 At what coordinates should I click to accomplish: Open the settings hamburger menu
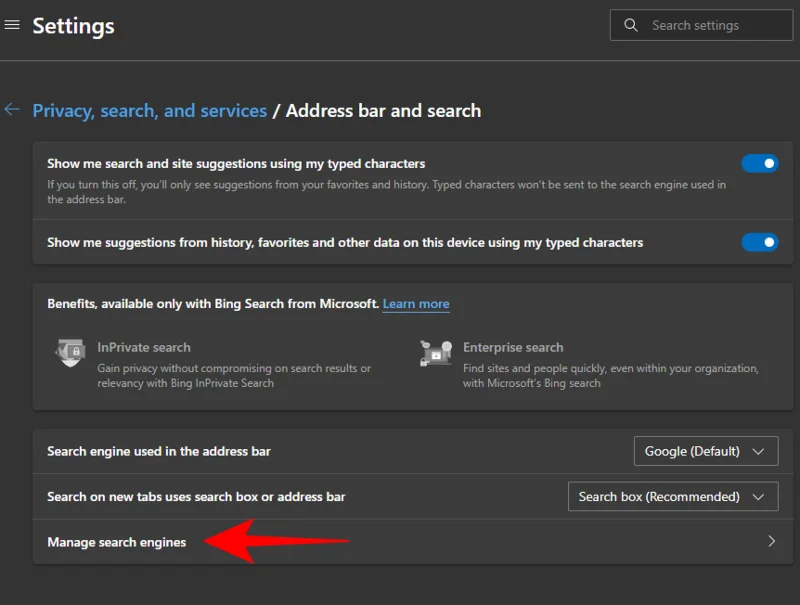click(12, 25)
